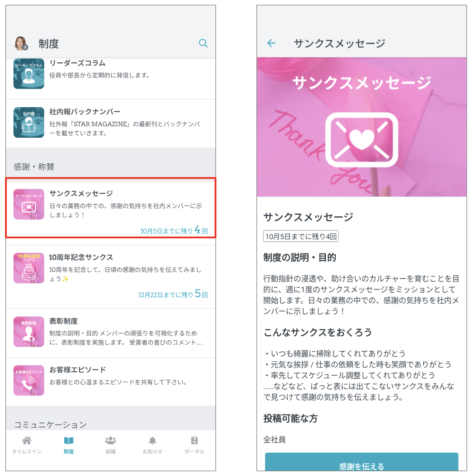Click the 10月5日までに残り4回 badge in detail
Image resolution: width=474 pixels, height=476 pixels.
pos(301,236)
